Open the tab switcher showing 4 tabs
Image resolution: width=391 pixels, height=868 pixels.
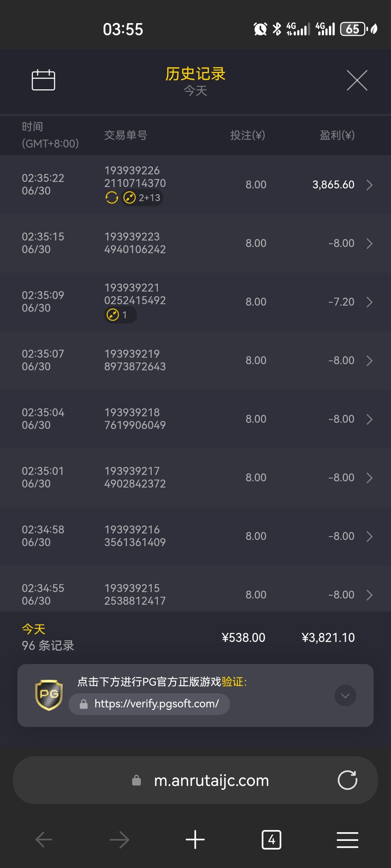[271, 839]
